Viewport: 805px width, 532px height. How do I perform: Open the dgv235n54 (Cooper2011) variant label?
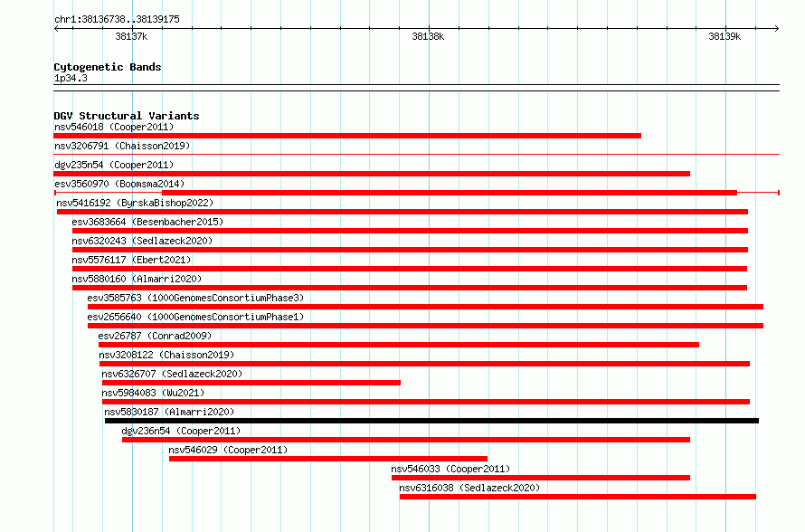(x=114, y=165)
